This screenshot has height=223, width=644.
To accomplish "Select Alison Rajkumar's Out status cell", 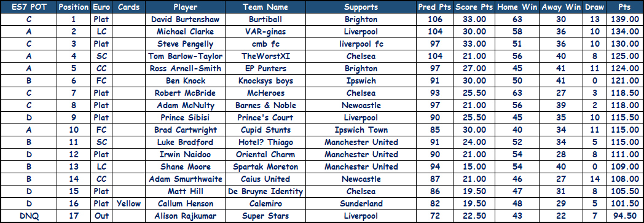I will (x=101, y=216).
